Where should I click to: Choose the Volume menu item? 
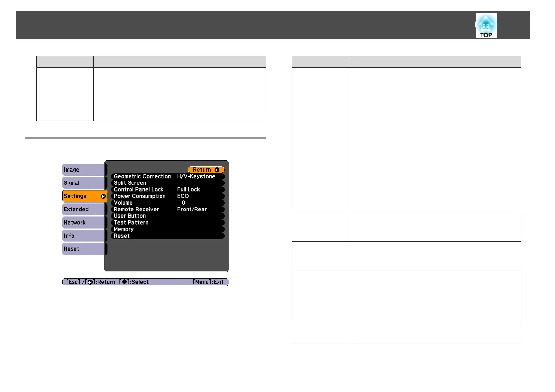168,203
